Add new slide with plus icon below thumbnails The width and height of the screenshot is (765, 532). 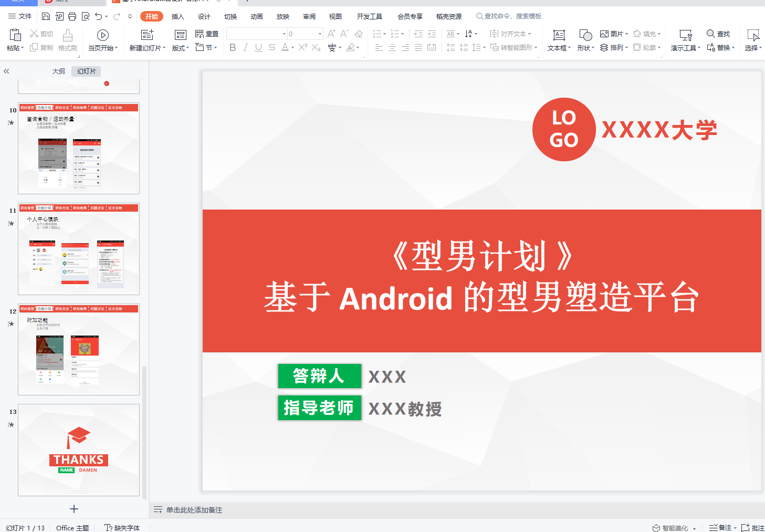tap(74, 509)
